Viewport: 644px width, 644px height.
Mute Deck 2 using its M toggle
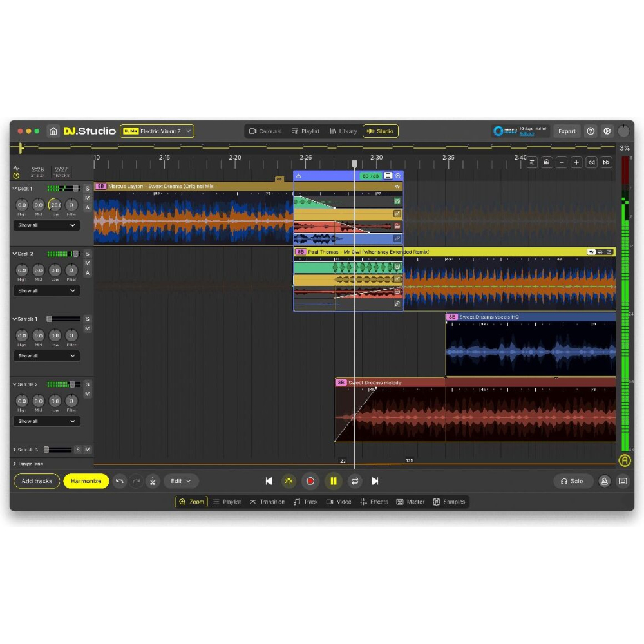pos(88,263)
